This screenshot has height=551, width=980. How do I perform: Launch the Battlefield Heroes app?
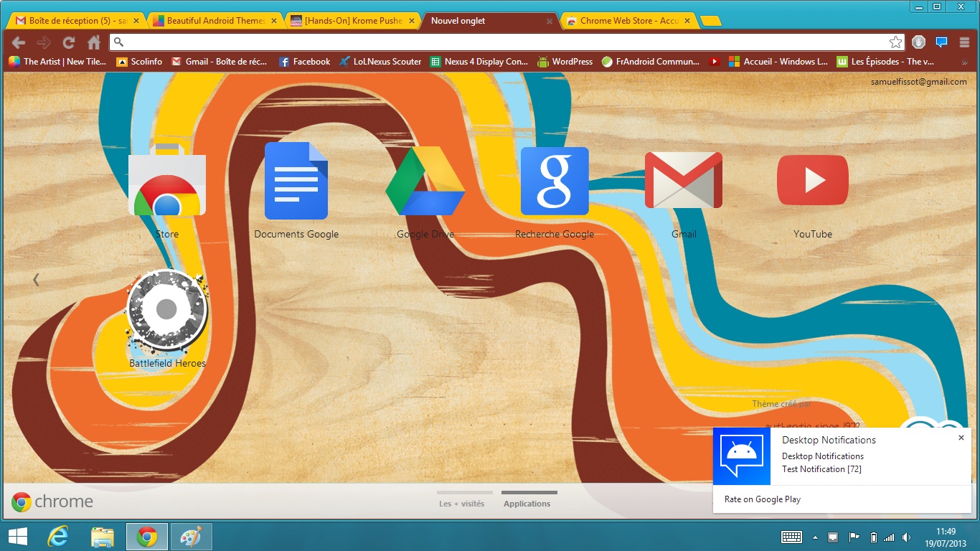[167, 310]
